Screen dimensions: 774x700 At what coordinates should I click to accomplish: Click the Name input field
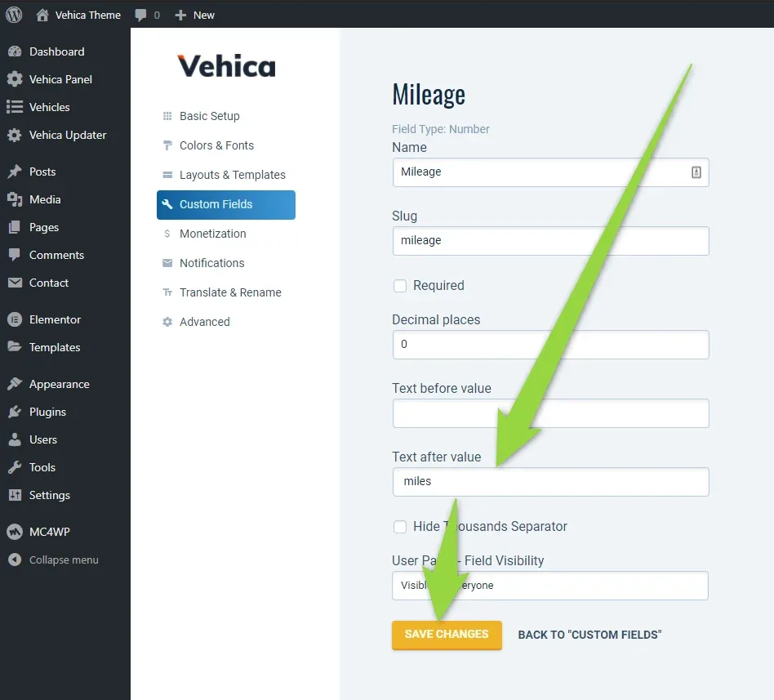coord(550,172)
